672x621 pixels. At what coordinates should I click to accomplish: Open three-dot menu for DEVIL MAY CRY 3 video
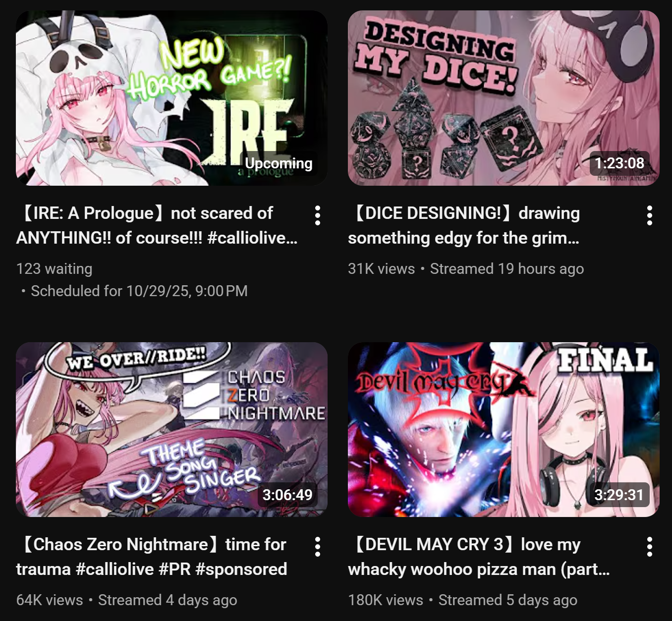[x=649, y=547]
